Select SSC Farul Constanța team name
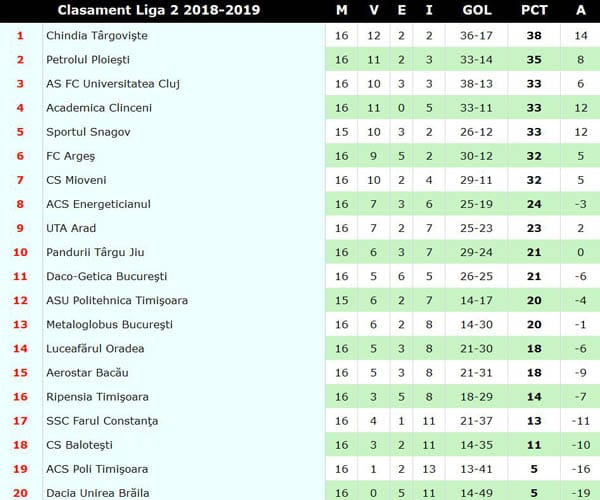Screen dimensions: 600x500 coord(102,421)
